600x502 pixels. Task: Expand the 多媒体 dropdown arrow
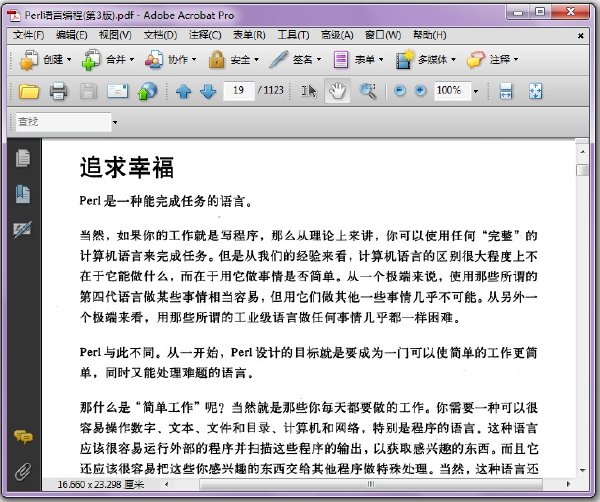tap(454, 60)
